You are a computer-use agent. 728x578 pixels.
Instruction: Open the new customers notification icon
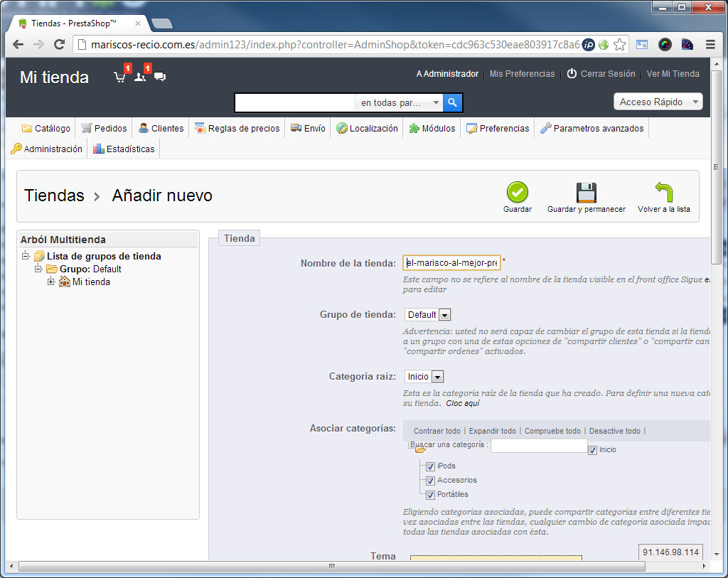(x=140, y=77)
